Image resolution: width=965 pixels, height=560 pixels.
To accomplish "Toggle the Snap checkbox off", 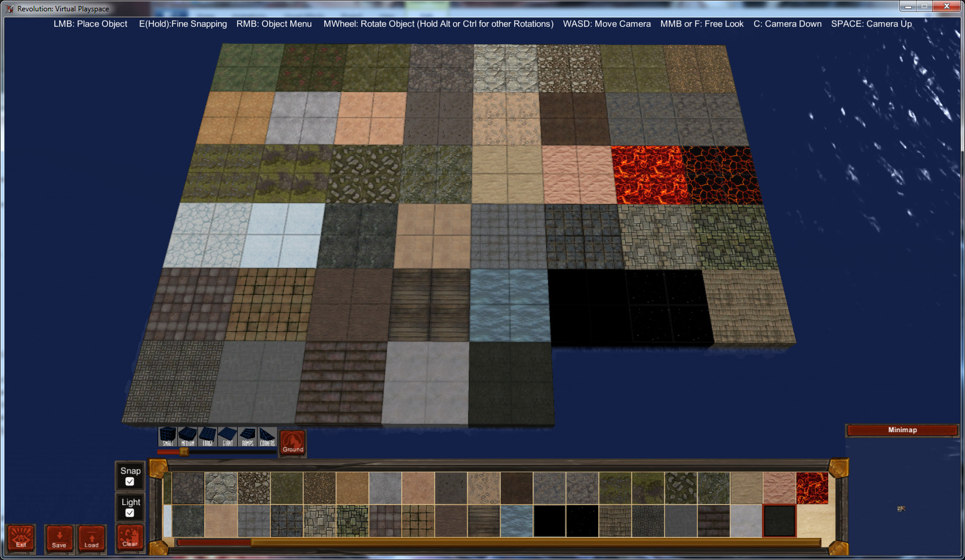I will point(130,481).
